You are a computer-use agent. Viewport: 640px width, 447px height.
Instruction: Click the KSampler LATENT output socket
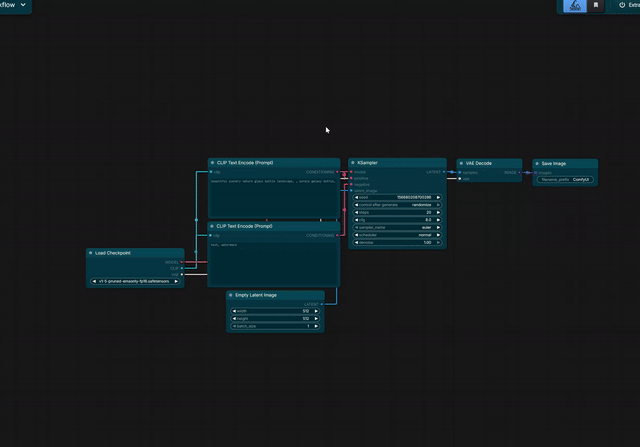pos(444,172)
